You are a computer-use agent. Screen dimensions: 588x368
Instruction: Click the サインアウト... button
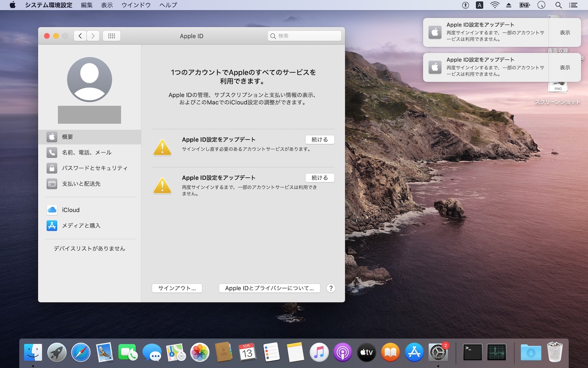point(177,288)
